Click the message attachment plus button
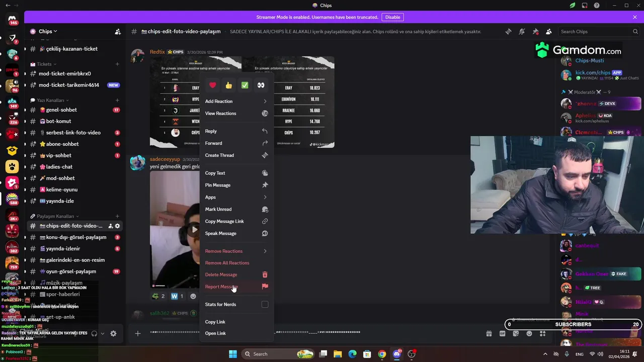The height and width of the screenshot is (362, 644). (x=137, y=333)
